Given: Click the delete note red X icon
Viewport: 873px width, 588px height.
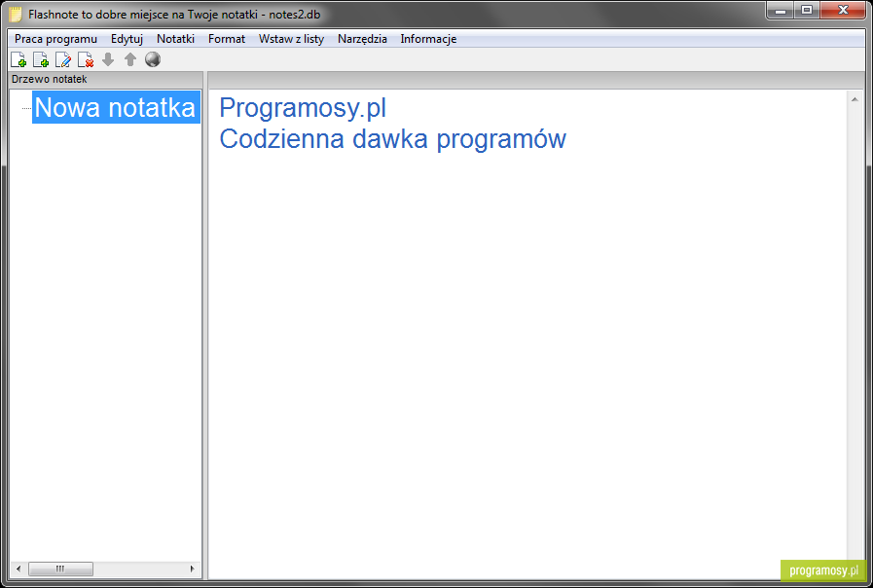Looking at the screenshot, I should (x=86, y=59).
